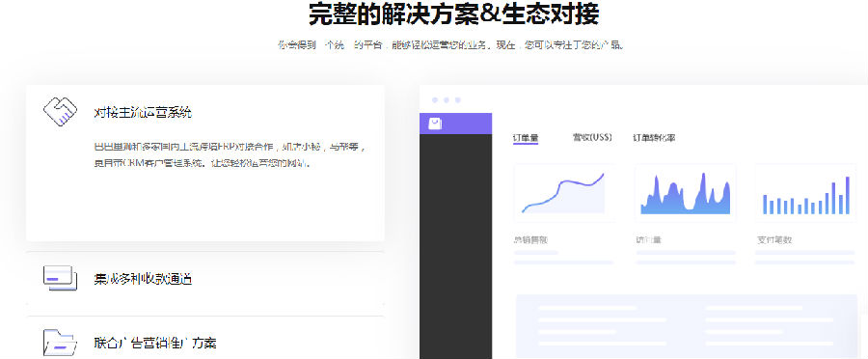The image size is (868, 359).
Task: Click the 总销售额 label
Action: [530, 240]
